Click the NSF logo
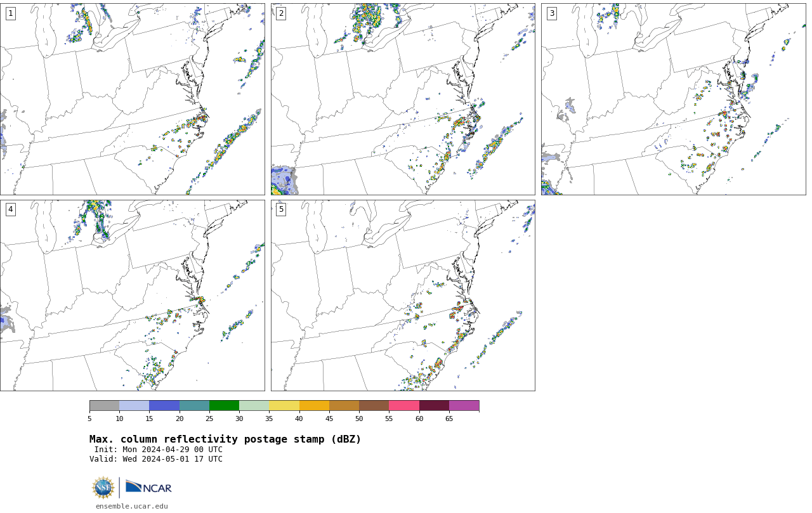 (x=103, y=488)
